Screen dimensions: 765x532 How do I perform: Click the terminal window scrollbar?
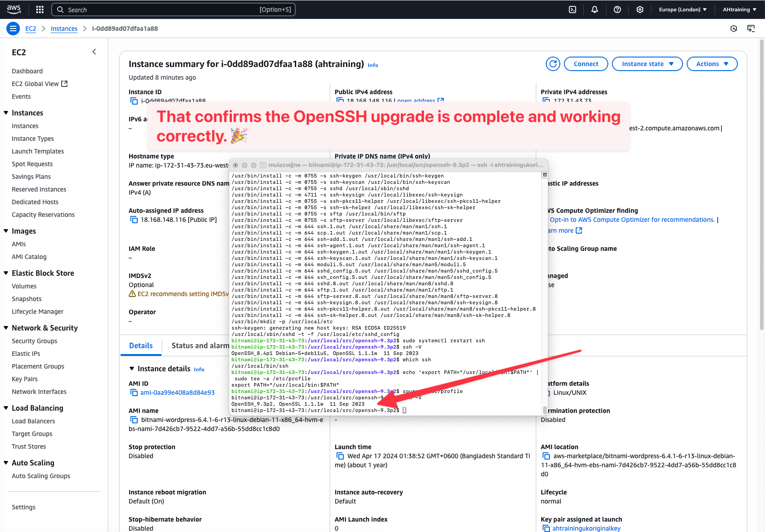(x=545, y=410)
